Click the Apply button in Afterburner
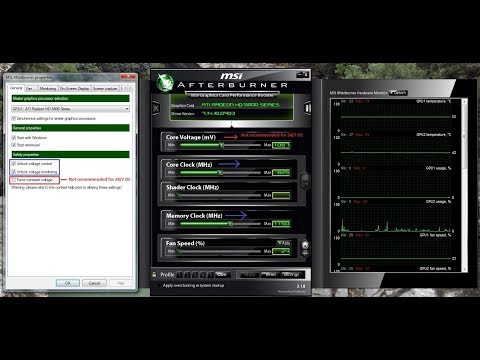The image size is (480, 360). pyautogui.click(x=249, y=275)
